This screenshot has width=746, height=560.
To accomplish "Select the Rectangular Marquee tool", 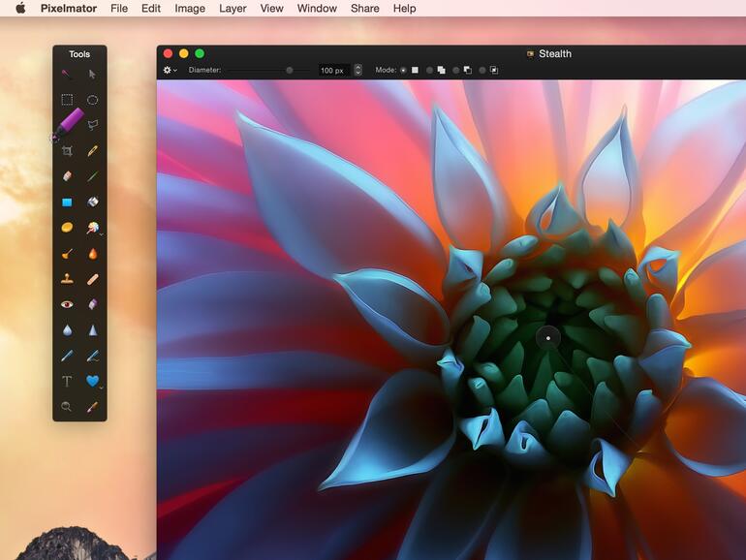I will coord(67,100).
